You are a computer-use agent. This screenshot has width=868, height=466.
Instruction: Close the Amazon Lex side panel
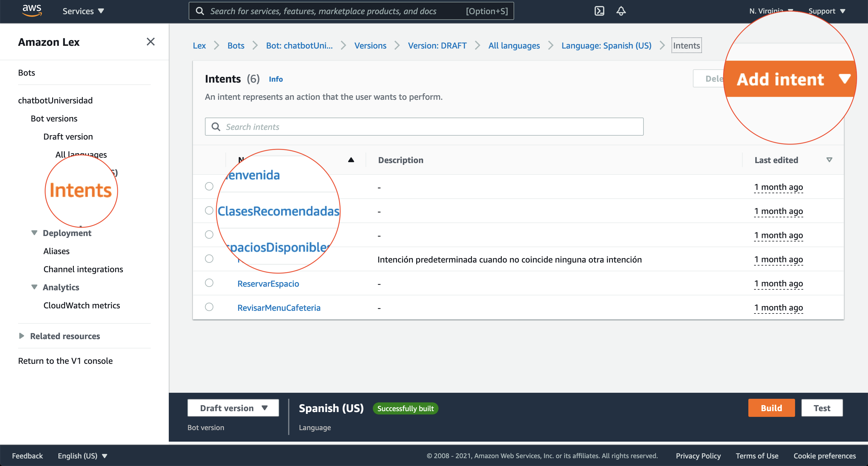pyautogui.click(x=151, y=42)
